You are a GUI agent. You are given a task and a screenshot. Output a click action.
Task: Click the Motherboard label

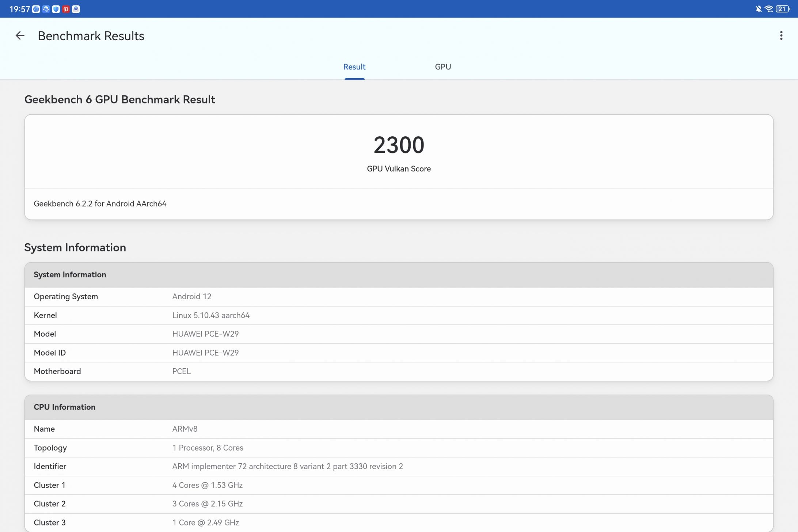(57, 372)
